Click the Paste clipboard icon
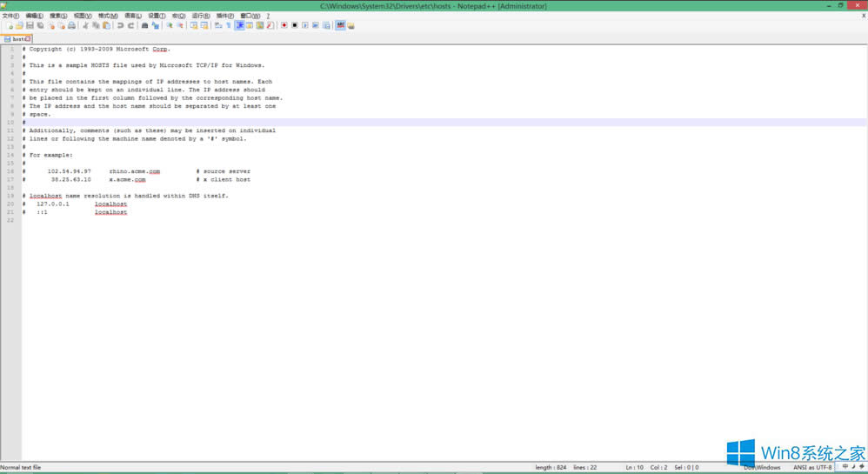This screenshot has height=474, width=868. (106, 25)
